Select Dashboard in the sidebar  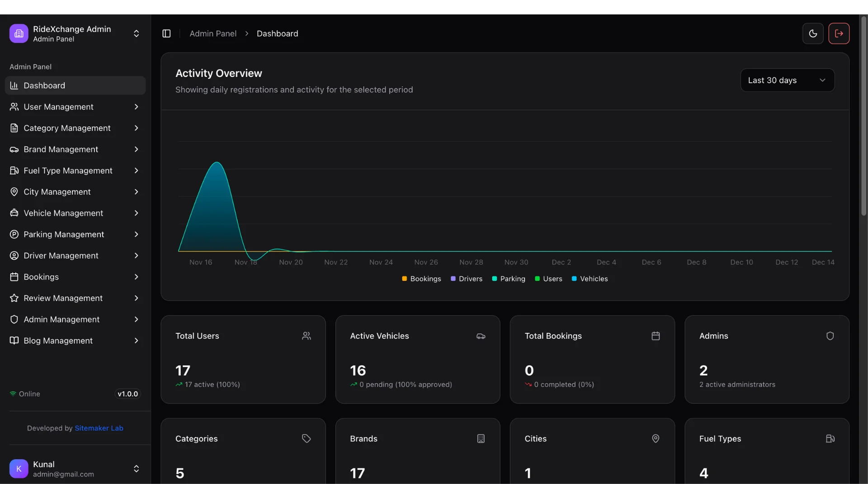[x=75, y=85]
